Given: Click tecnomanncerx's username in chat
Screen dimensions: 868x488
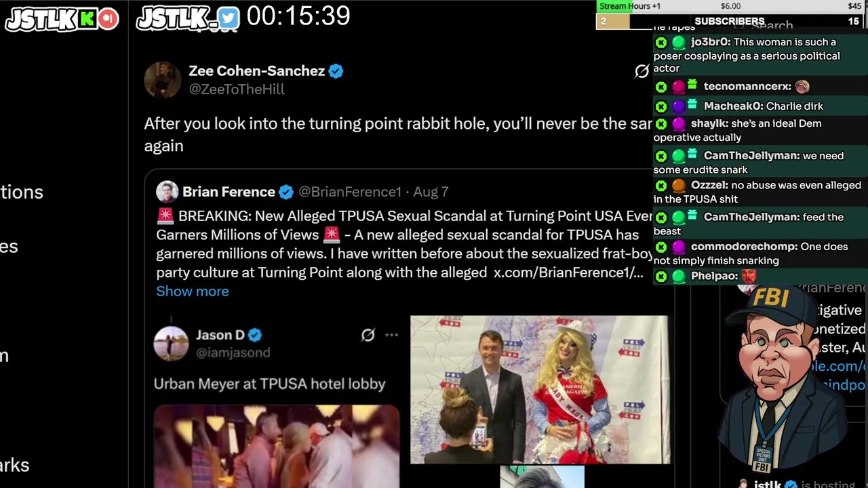Looking at the screenshot, I should [x=747, y=87].
